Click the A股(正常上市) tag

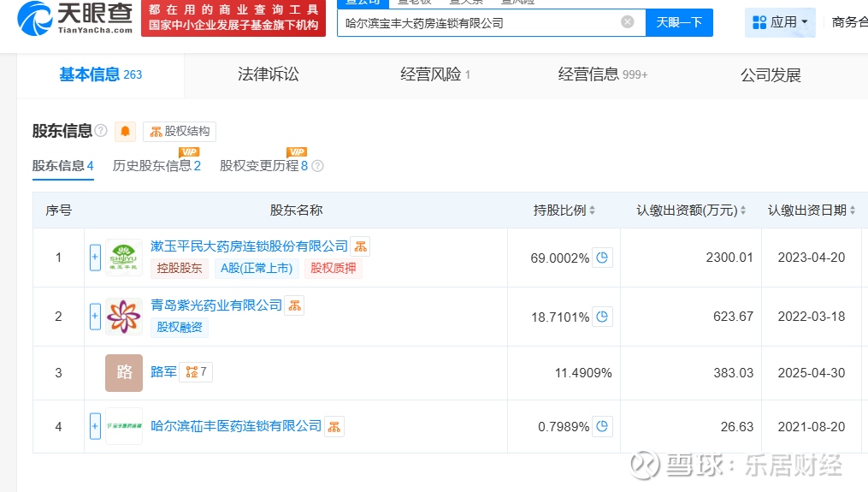pyautogui.click(x=257, y=268)
